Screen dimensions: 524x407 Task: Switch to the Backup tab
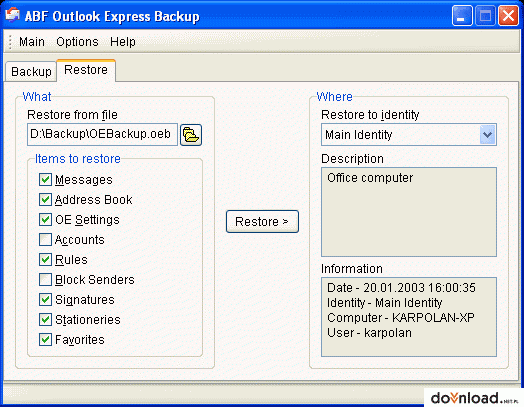pyautogui.click(x=31, y=72)
